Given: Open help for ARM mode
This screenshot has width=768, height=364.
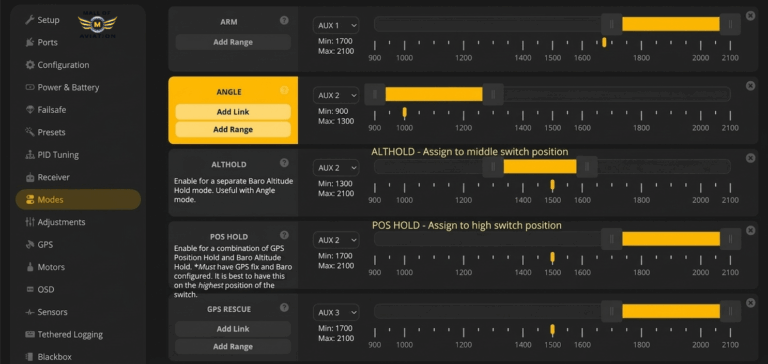Looking at the screenshot, I should [284, 21].
